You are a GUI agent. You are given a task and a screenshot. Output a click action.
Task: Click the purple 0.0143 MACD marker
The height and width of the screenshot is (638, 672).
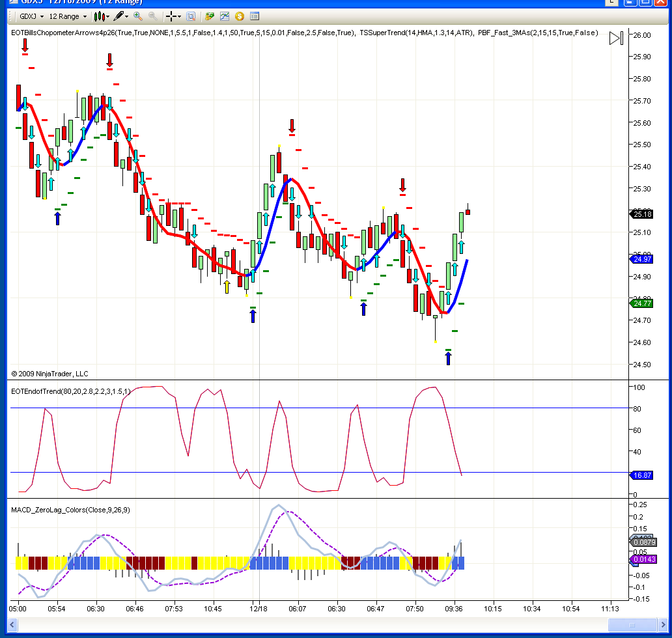pyautogui.click(x=643, y=559)
